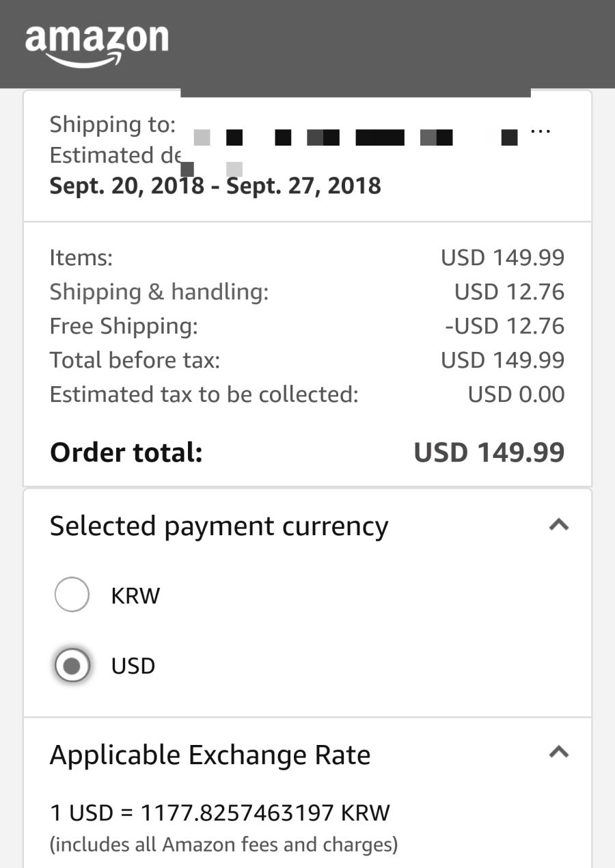Click the "Items:" line label
615x868 pixels.
[x=81, y=258]
